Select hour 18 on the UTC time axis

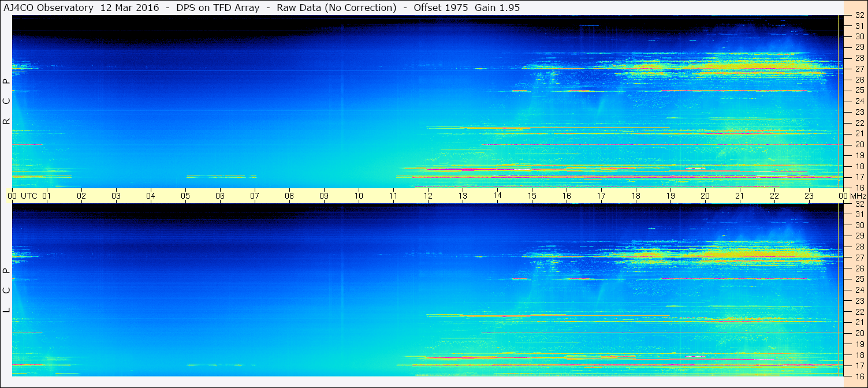point(636,196)
